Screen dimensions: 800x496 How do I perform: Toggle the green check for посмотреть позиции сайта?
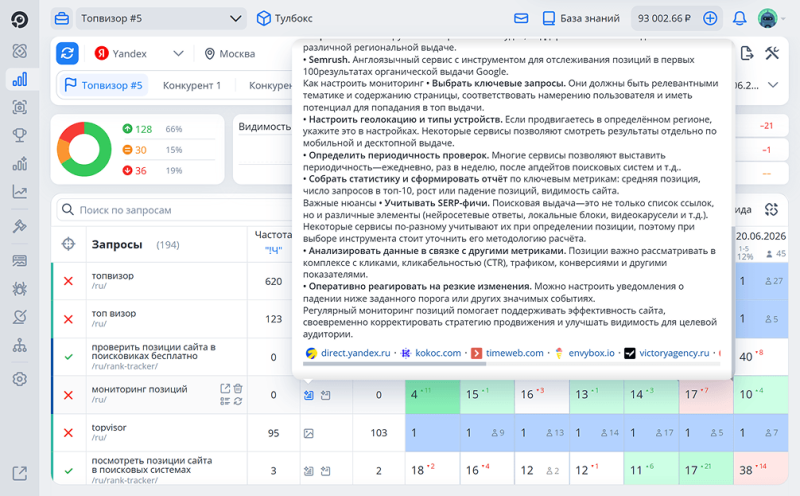68,471
